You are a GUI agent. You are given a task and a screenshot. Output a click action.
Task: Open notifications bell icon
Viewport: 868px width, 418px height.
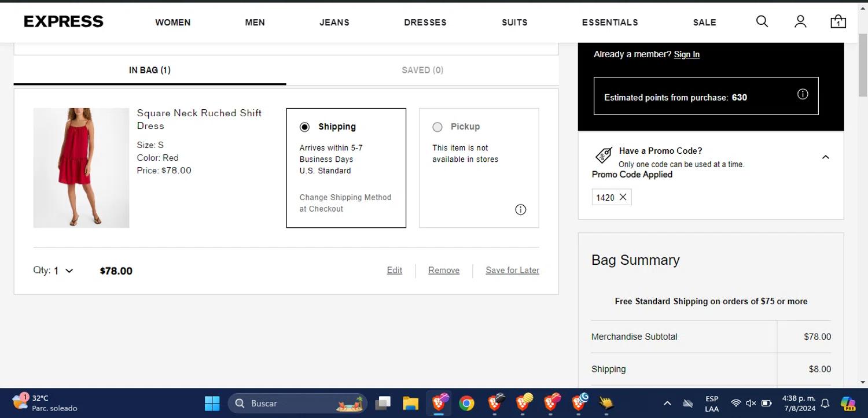click(825, 403)
